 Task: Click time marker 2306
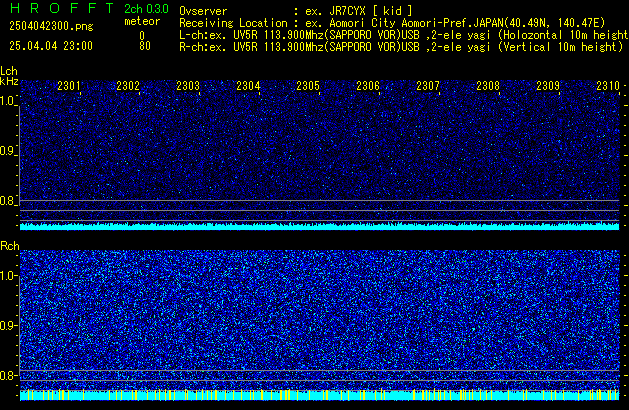pos(368,86)
